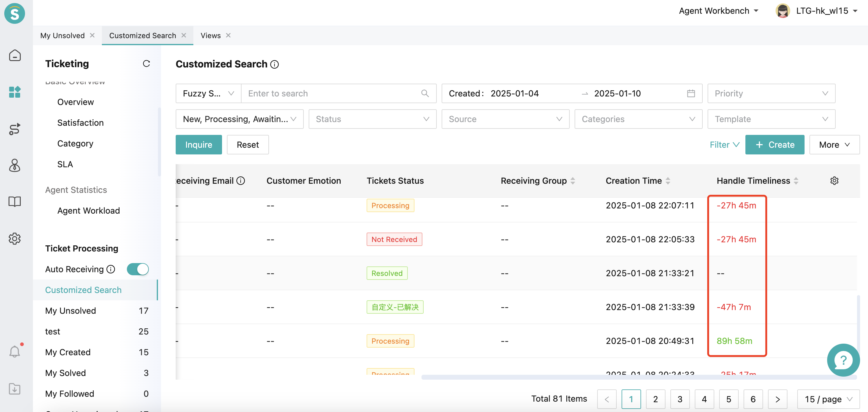Sort by Creation Time column
Screen dimensions: 868x412
click(x=668, y=181)
